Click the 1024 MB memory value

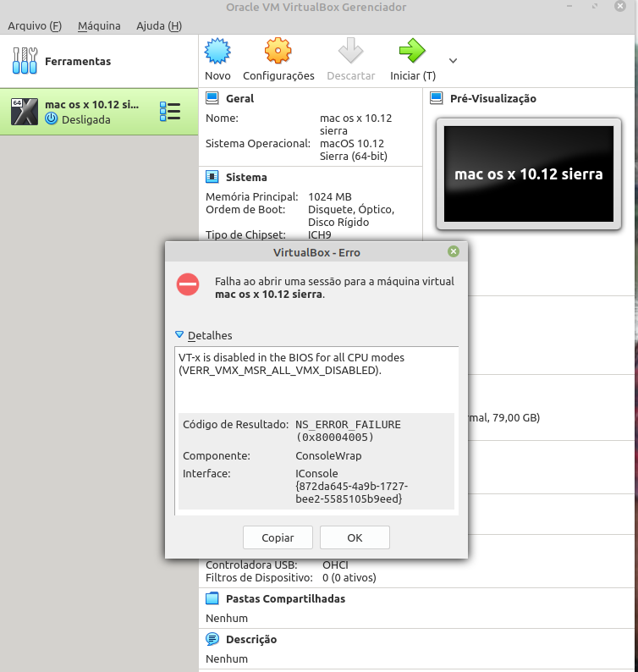329,196
